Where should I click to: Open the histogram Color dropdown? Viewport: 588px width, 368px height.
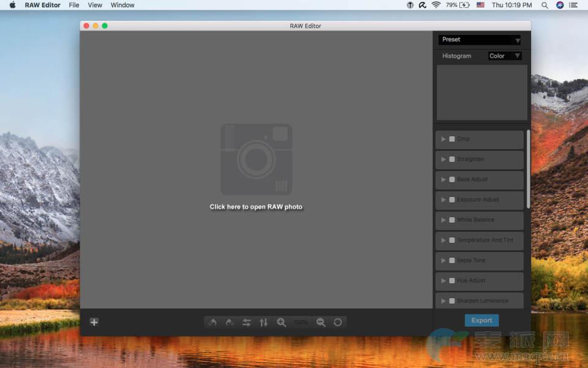pyautogui.click(x=505, y=56)
